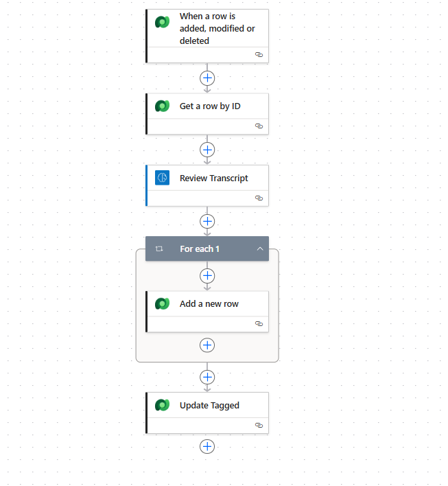
Task: Insert step between For each and Update Tagged
Action: coord(207,377)
